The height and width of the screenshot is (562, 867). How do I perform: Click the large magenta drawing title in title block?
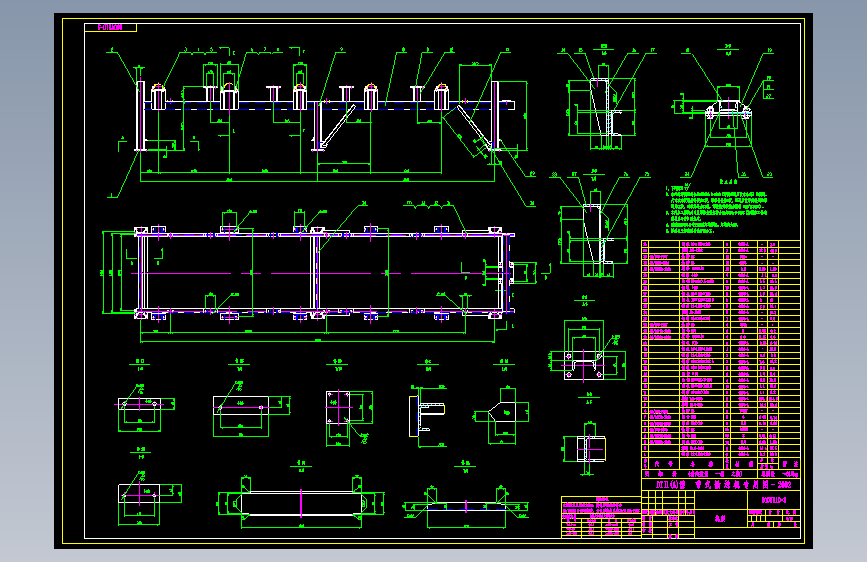(x=723, y=485)
